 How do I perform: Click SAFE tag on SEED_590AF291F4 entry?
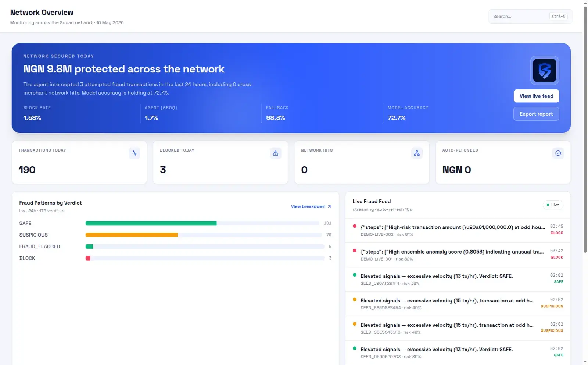click(558, 282)
